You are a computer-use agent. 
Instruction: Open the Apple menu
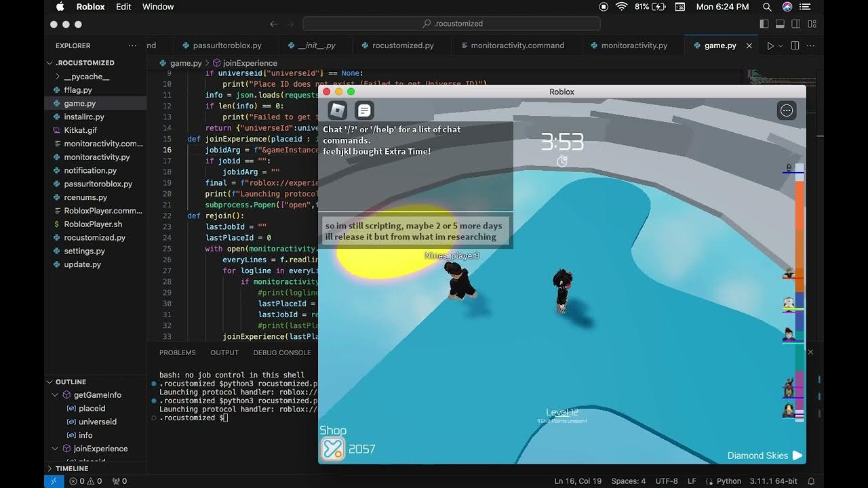coord(60,7)
